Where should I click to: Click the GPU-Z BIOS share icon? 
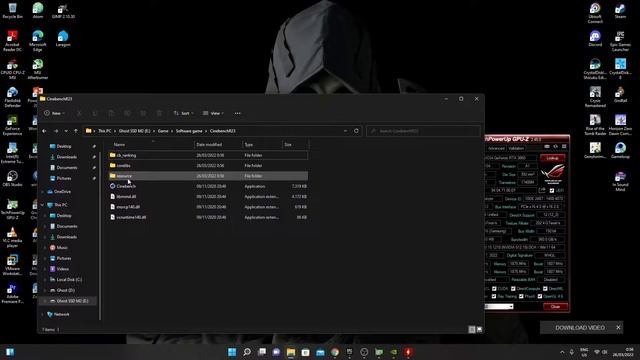542,190
